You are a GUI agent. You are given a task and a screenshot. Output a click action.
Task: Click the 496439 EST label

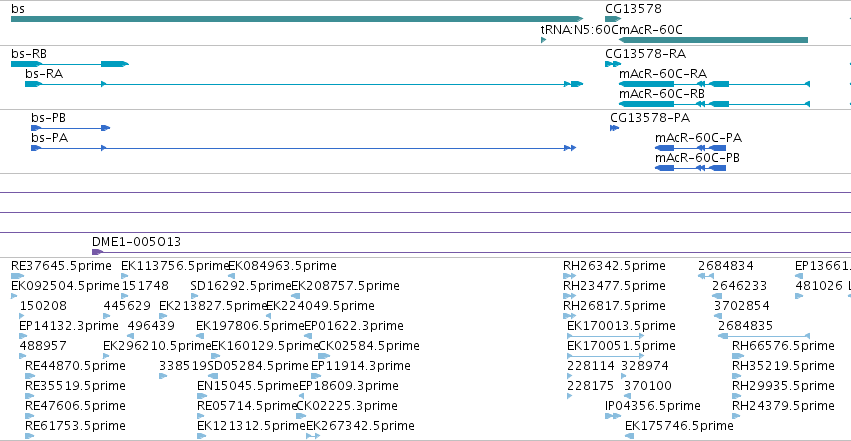point(151,326)
